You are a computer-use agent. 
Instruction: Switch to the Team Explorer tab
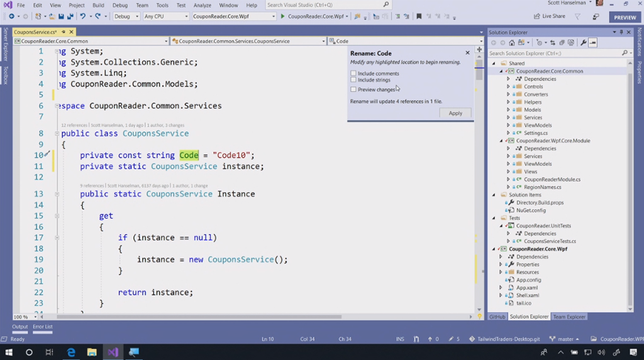(x=569, y=317)
